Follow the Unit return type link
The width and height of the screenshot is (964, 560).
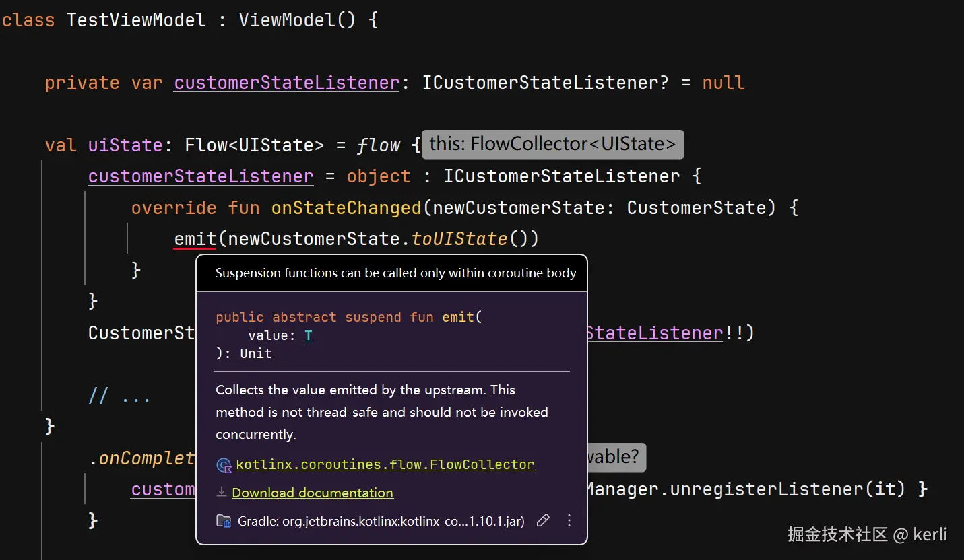point(256,353)
